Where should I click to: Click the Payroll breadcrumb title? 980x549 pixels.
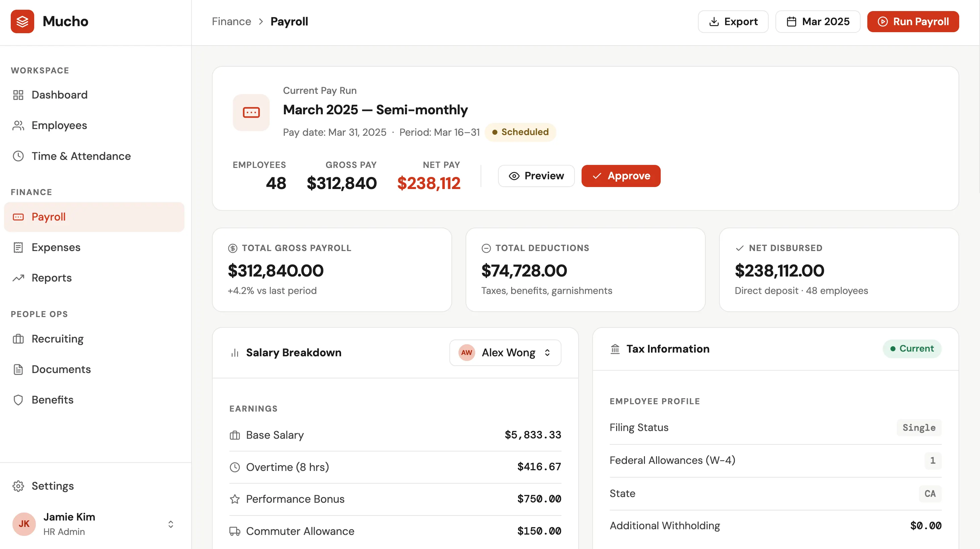[x=289, y=22]
